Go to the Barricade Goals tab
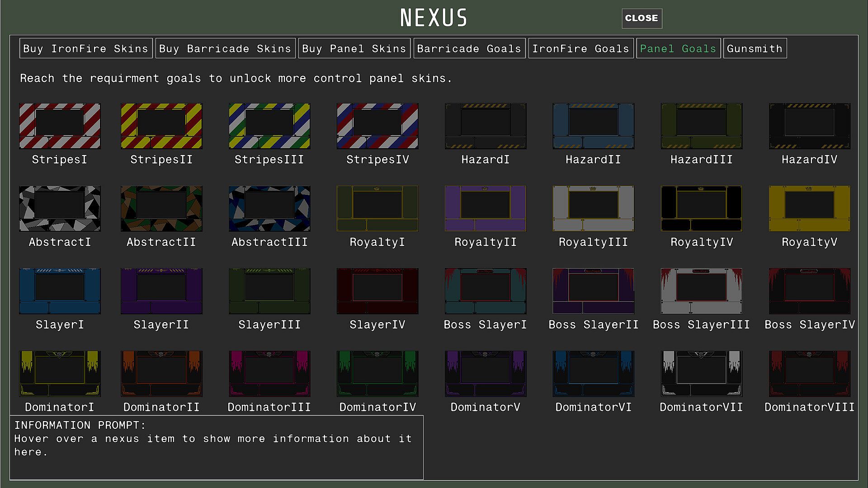The width and height of the screenshot is (868, 488). tap(469, 48)
